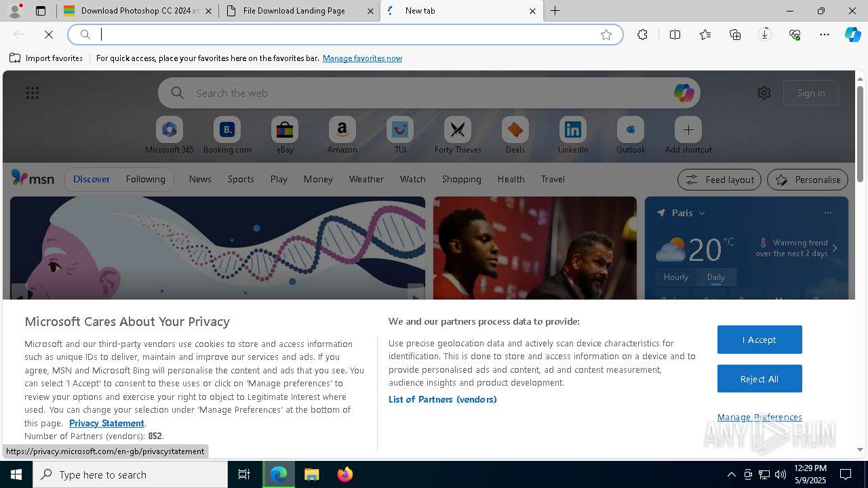Open the Booking.com shortcut

227,136
